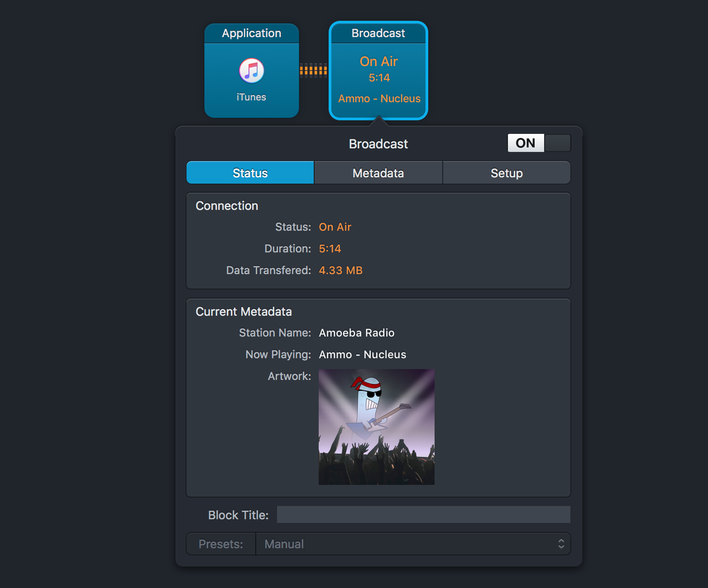The width and height of the screenshot is (708, 588).
Task: Select the Application block
Action: point(252,71)
